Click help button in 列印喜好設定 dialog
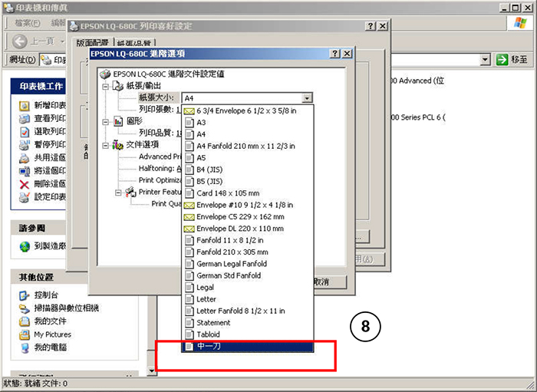The height and width of the screenshot is (392, 537). (371, 26)
